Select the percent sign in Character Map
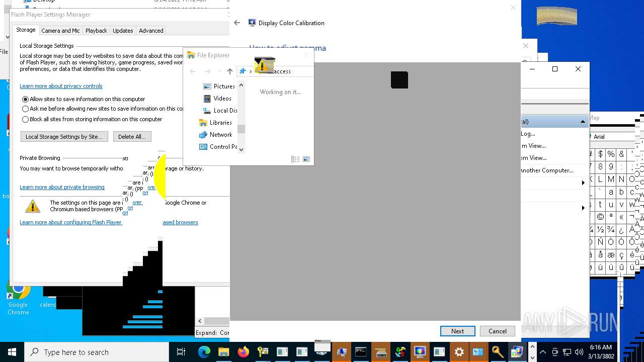 point(611,154)
